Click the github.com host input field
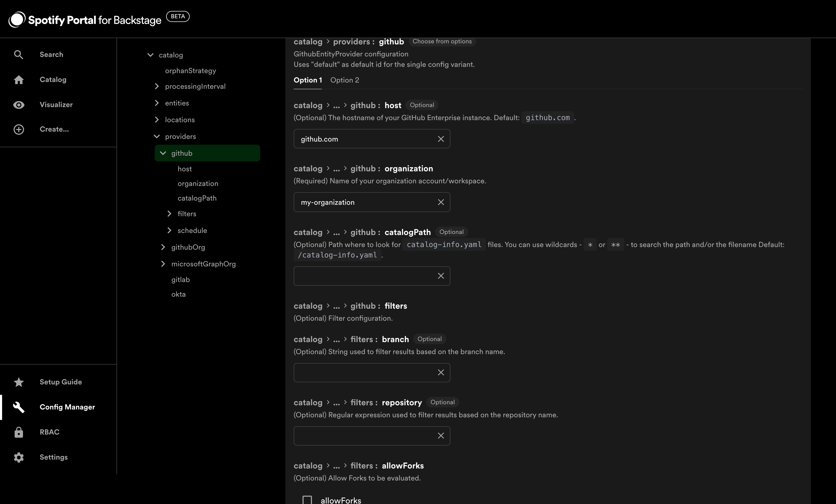This screenshot has height=504, width=836. tap(372, 139)
